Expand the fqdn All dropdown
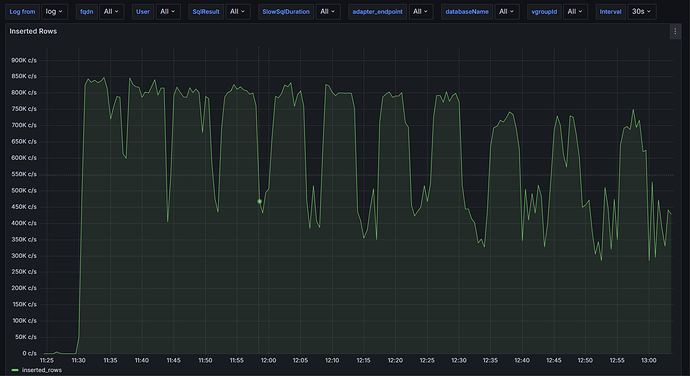Viewport: 690px width, 376px height. (111, 11)
